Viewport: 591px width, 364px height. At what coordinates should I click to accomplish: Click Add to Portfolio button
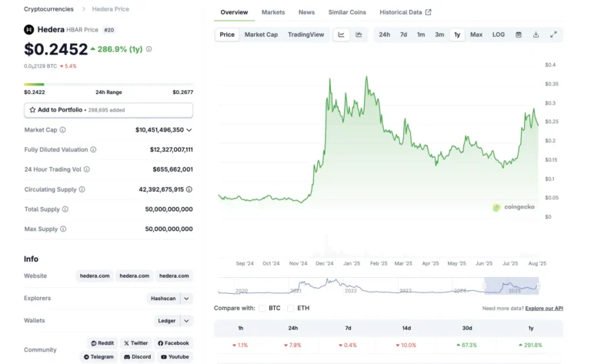point(109,110)
